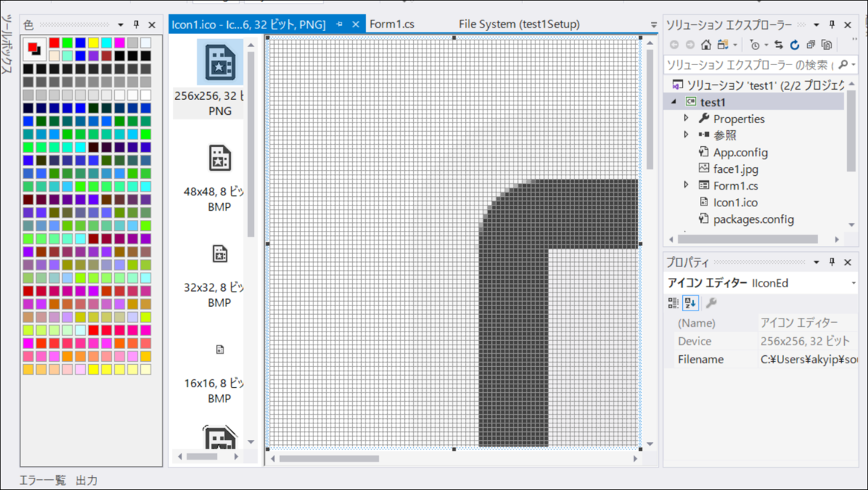Click the Home icon in Solution Explorer toolbar
Screen dimensions: 868x490
coord(707,45)
